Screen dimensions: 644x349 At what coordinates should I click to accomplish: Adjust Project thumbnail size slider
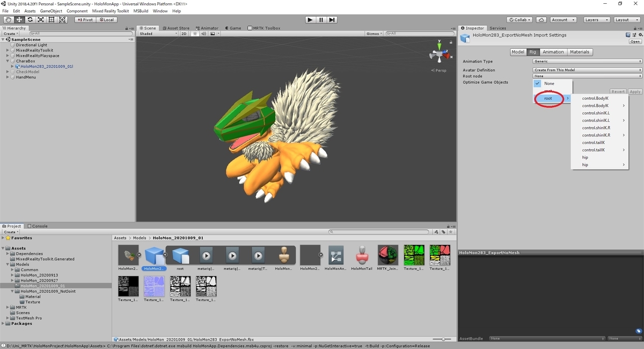[442, 339]
